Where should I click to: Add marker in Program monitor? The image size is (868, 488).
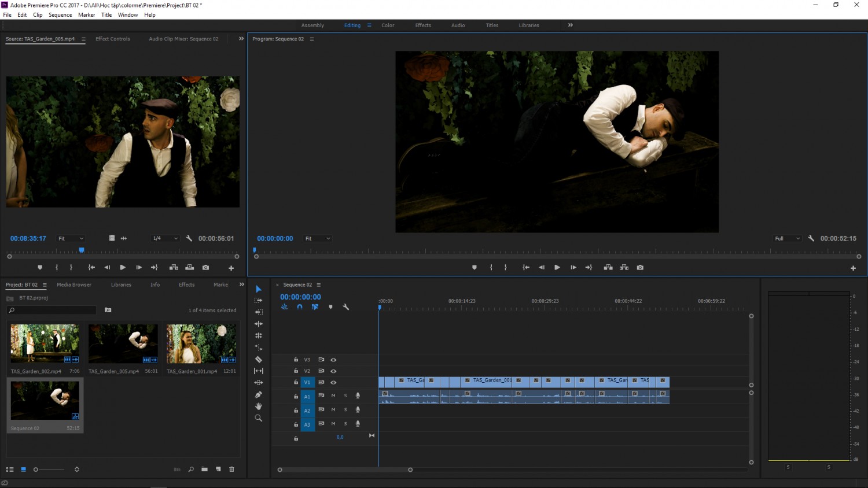(x=475, y=268)
